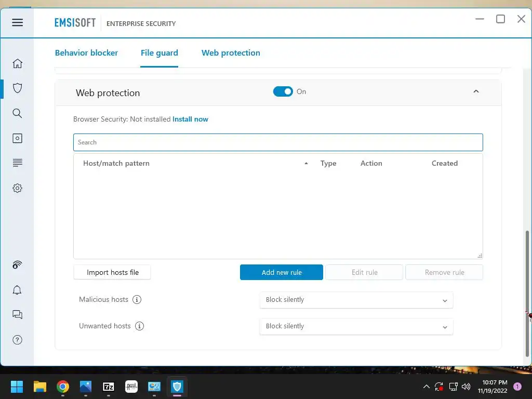Open the Unwanted hosts action dropdown

coord(356,326)
